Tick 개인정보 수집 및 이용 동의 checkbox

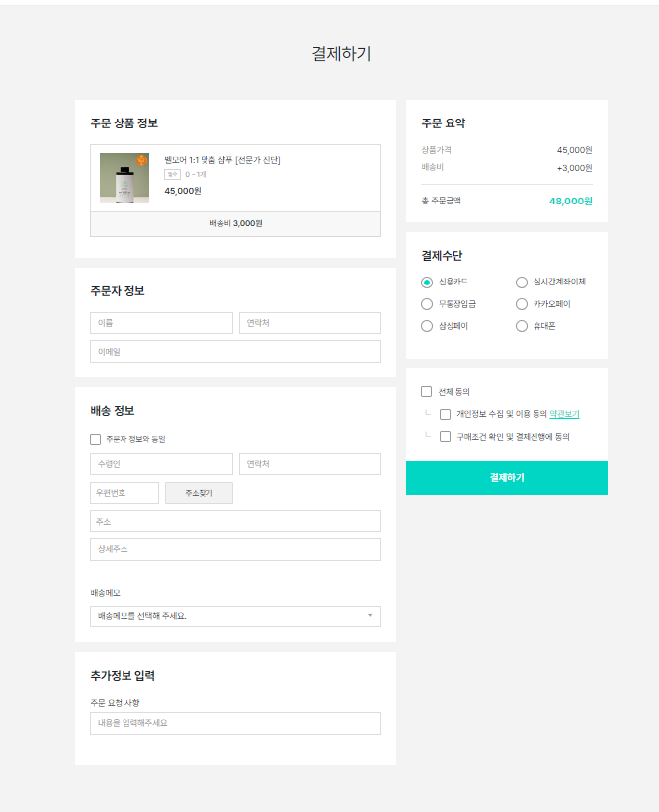pyautogui.click(x=446, y=414)
